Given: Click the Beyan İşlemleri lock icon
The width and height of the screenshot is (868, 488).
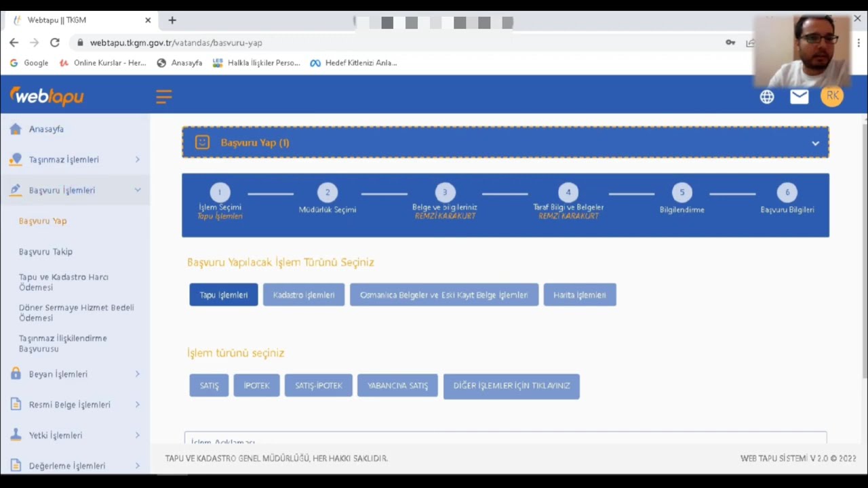Looking at the screenshot, I should point(15,374).
